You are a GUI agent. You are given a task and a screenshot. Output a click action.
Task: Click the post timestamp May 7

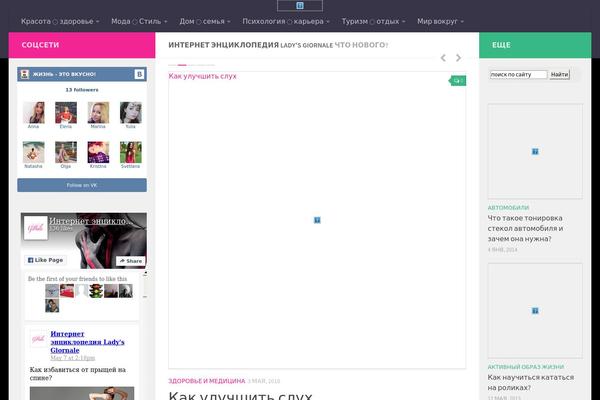tap(73, 358)
